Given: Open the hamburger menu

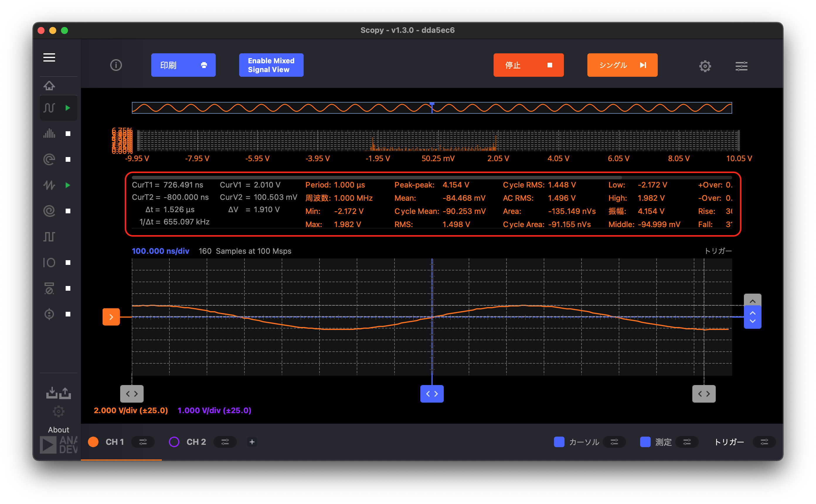Looking at the screenshot, I should click(49, 57).
